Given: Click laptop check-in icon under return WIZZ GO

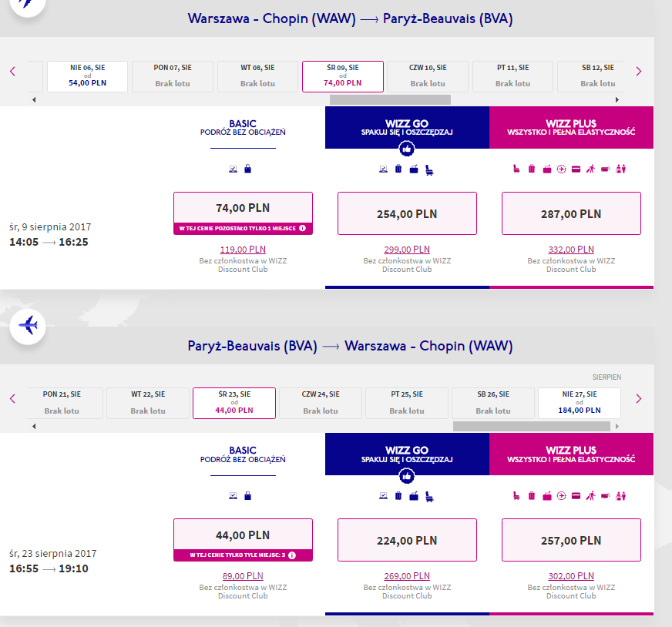Looking at the screenshot, I should 384,496.
